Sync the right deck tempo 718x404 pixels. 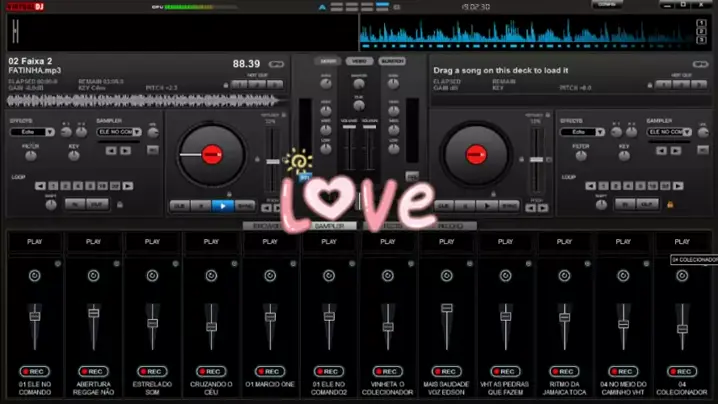(x=509, y=206)
